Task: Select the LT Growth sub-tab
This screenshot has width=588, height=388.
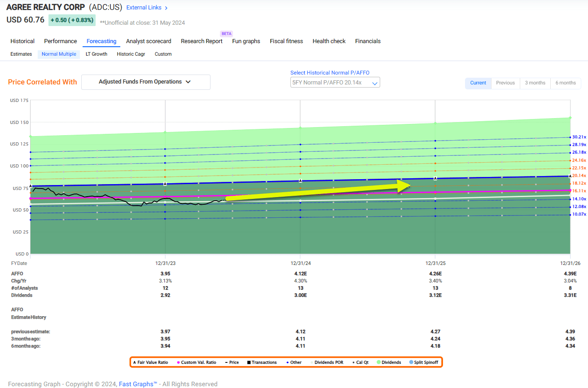Action: [97, 54]
